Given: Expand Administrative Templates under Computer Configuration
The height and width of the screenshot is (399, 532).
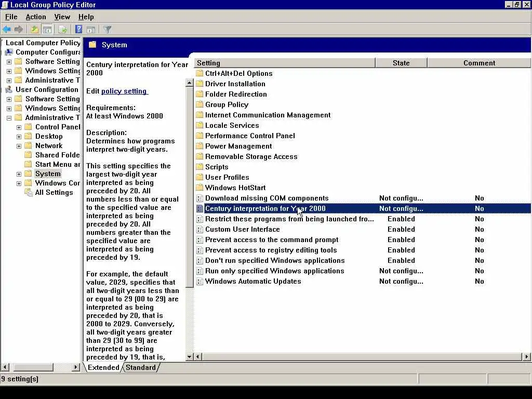Looking at the screenshot, I should [x=9, y=81].
